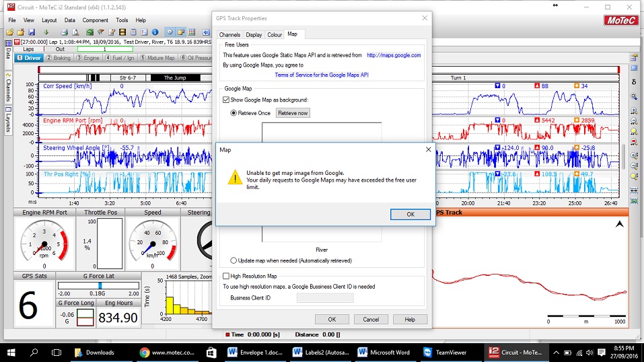Close the Map warning dialog
644x362 pixels.
point(428,149)
